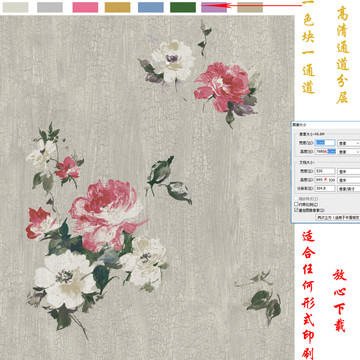This screenshot has height=360, width=360.
Task: Pick the golden yellow color swatch
Action: tap(118, 7)
